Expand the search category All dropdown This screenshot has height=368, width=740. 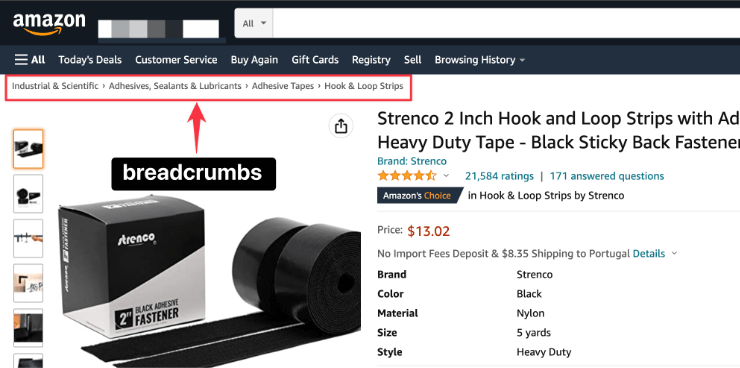pyautogui.click(x=254, y=23)
